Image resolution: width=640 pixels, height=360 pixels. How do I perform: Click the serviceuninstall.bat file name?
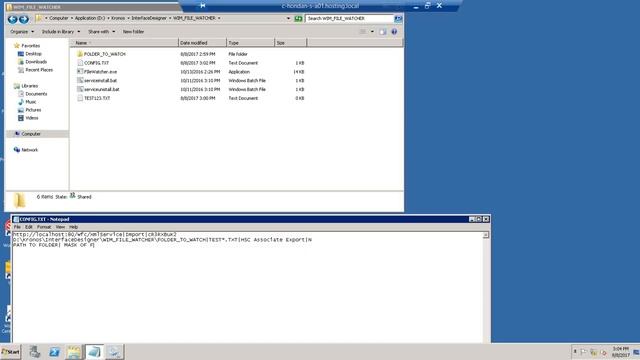[x=102, y=89]
